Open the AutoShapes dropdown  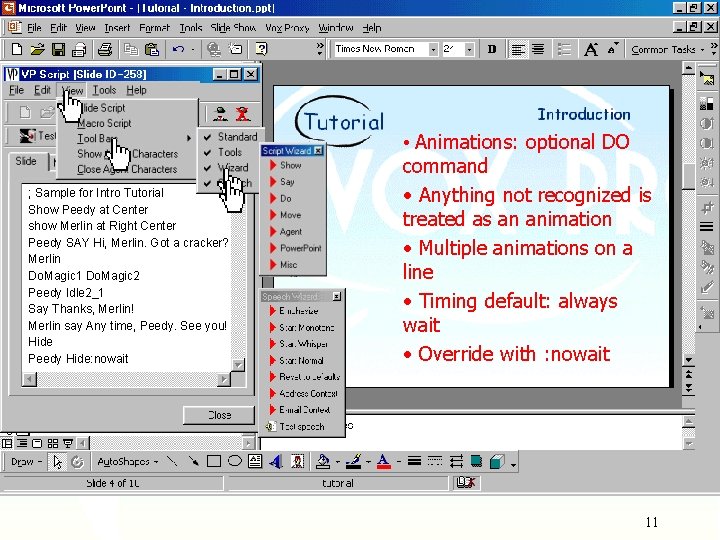(x=127, y=461)
